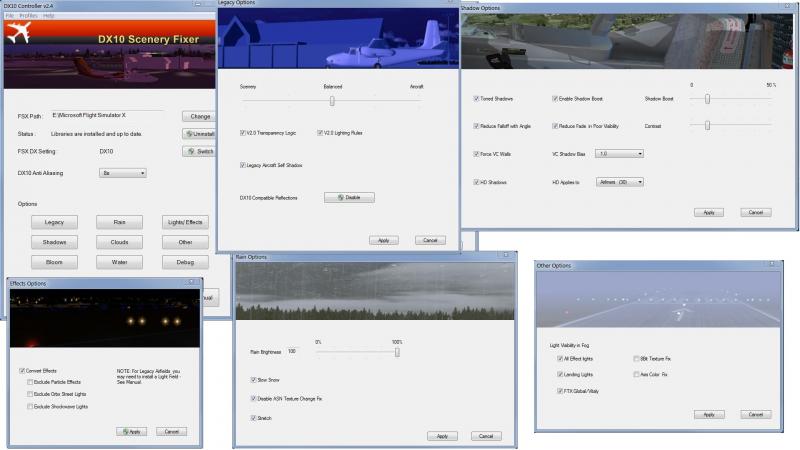
Task: Open the Water options button
Action: [x=119, y=262]
